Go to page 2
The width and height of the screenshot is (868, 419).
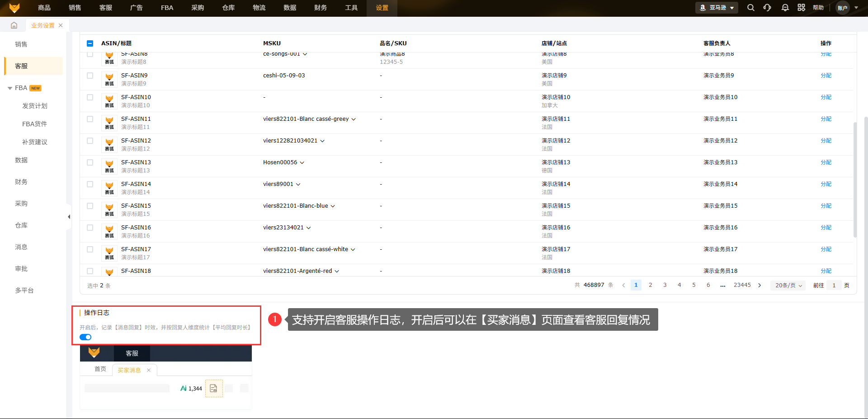[651, 285]
